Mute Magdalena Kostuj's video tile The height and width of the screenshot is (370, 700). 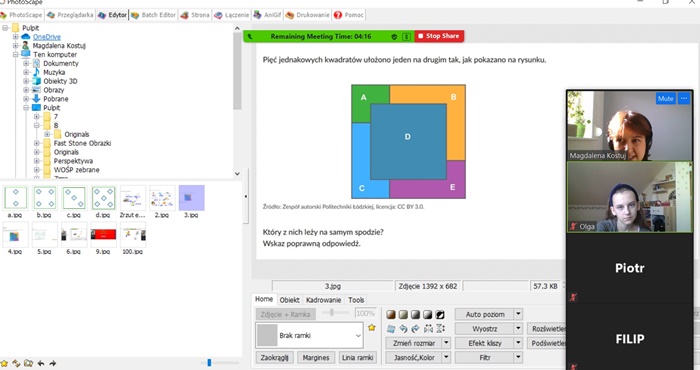coord(665,99)
